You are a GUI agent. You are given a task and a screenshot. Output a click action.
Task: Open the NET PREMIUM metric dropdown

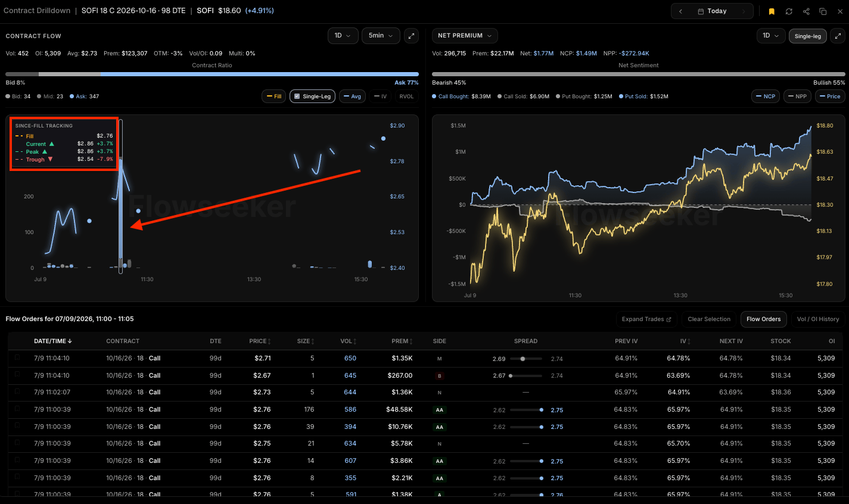(x=465, y=36)
